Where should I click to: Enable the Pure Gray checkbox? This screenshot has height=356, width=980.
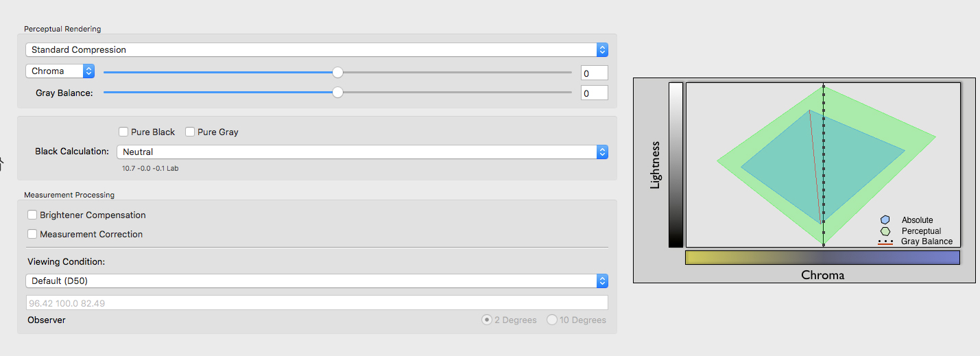pos(190,132)
